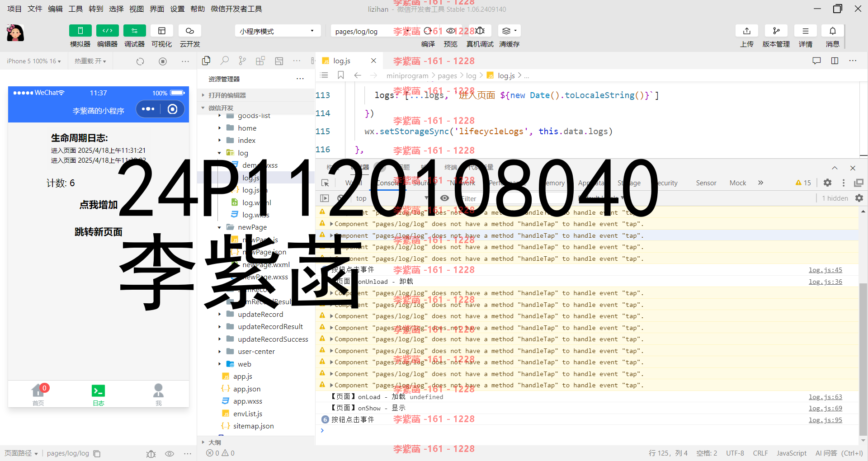Open Source Control branch icon

[x=242, y=61]
